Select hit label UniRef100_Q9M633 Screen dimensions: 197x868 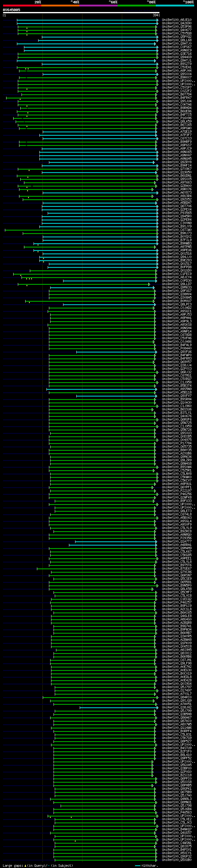(x=177, y=287)
